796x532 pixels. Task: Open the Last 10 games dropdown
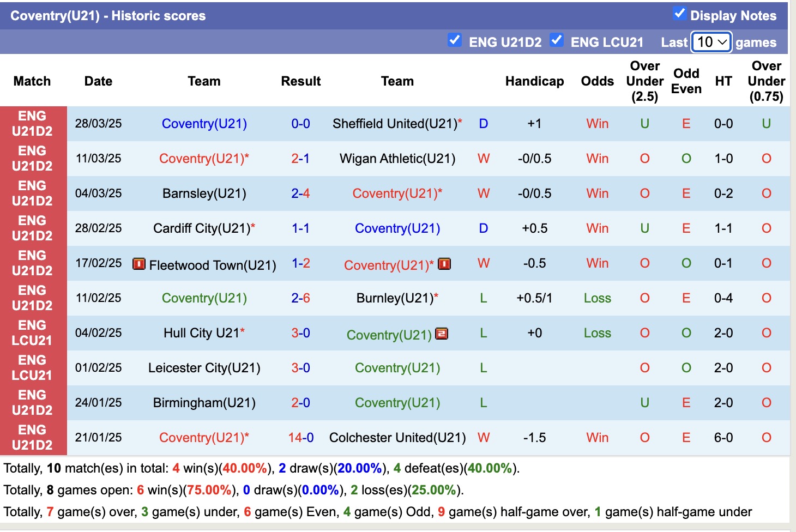point(711,42)
